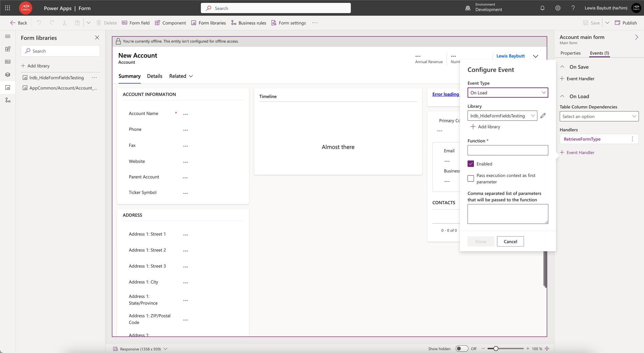644x353 pixels.
Task: Click the zoom slider handle
Action: (x=496, y=348)
